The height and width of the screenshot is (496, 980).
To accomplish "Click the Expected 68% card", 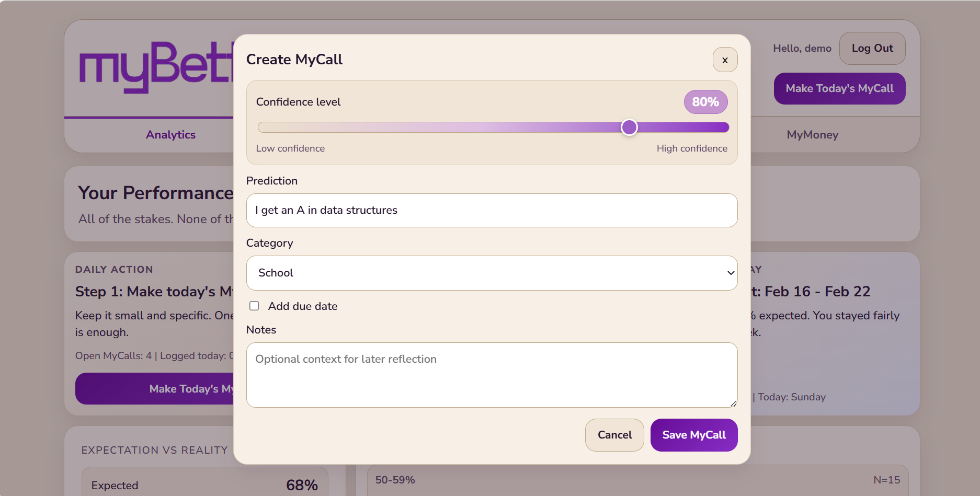I will (x=204, y=485).
